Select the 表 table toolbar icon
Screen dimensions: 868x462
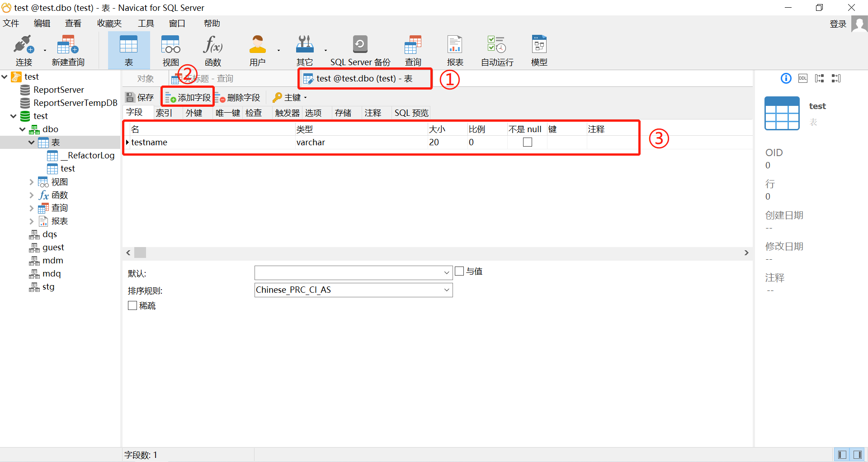tap(129, 51)
